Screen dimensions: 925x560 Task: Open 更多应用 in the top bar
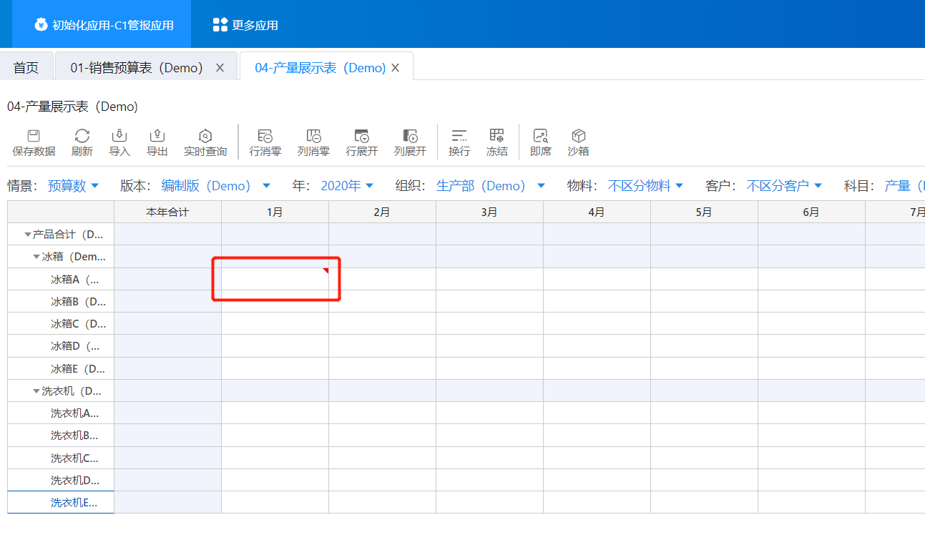coord(245,25)
